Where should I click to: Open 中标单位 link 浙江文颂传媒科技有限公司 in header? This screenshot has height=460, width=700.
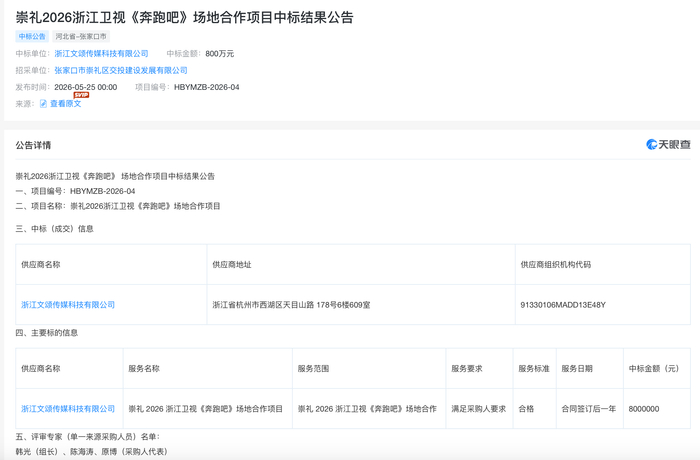(101, 54)
